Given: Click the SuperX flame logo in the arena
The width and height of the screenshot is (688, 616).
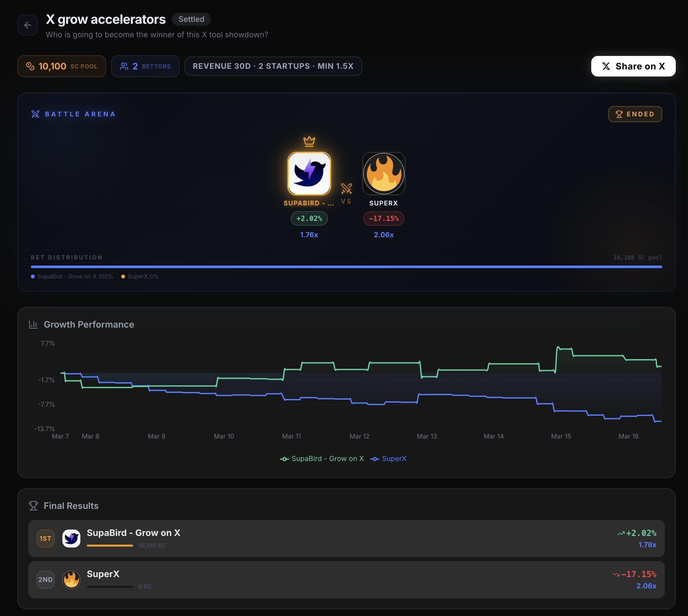Looking at the screenshot, I should tap(384, 174).
